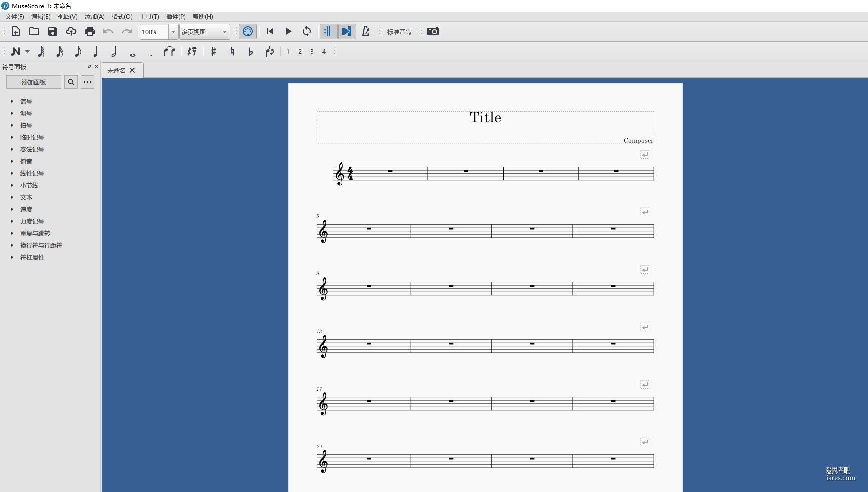
Task: Open the 工具(T) menu
Action: 149,17
